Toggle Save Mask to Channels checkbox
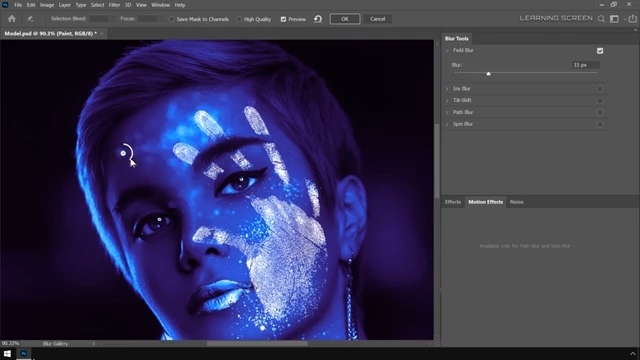The height and width of the screenshot is (360, 640). (x=172, y=19)
